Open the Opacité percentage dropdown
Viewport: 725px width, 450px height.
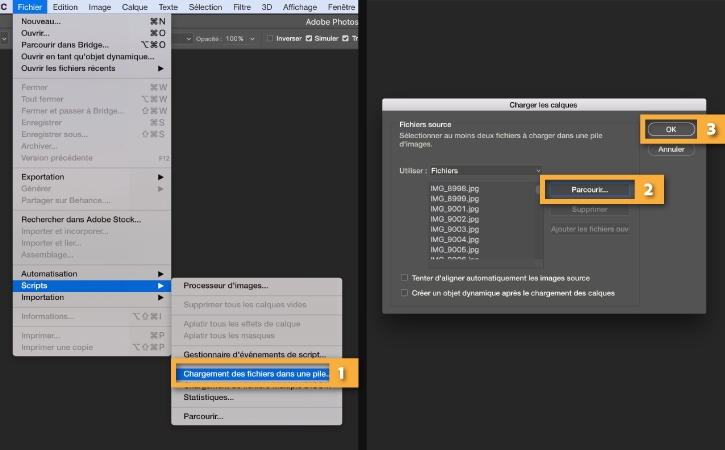(252, 39)
